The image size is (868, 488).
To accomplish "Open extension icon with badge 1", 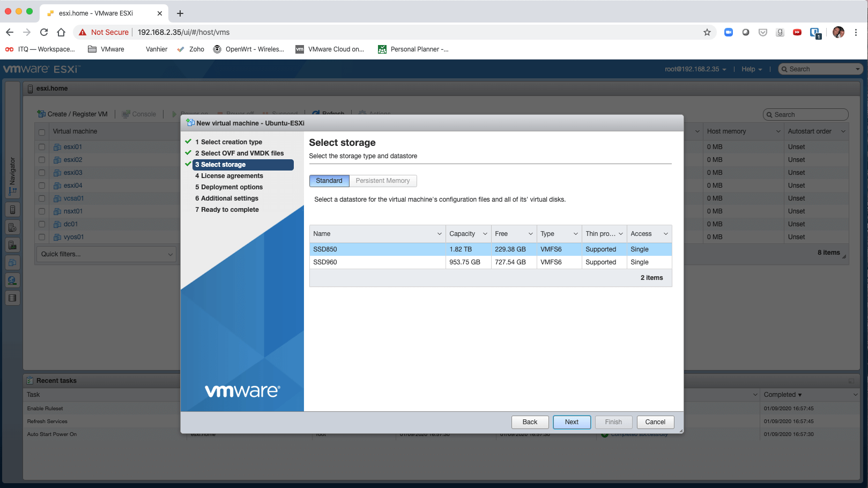I will coord(815,33).
